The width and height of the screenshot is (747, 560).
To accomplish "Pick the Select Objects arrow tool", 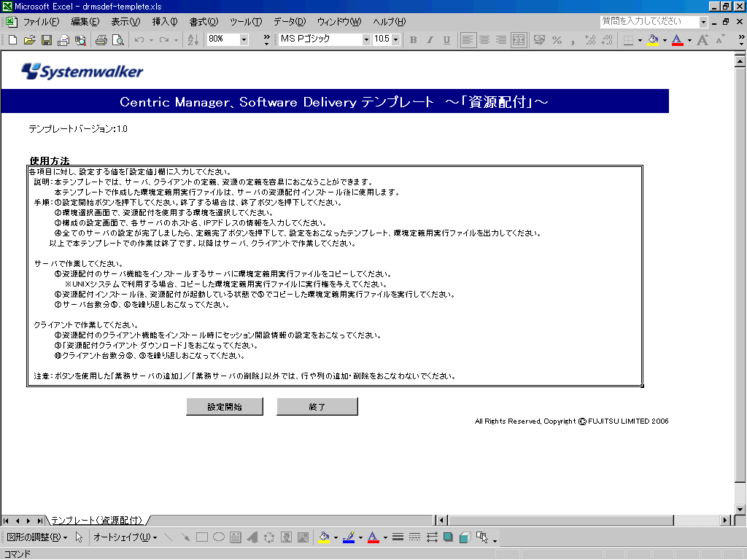I will click(x=79, y=537).
